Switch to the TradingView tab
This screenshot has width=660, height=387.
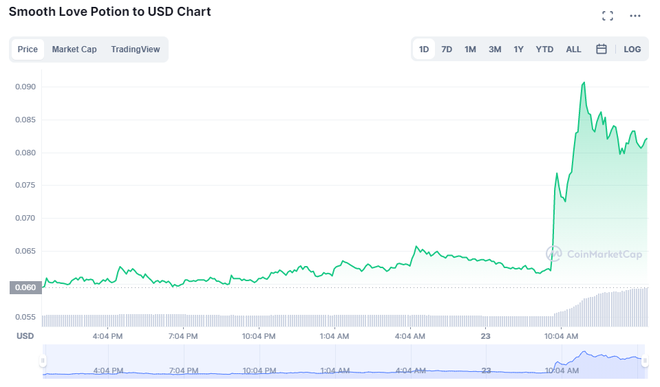[136, 49]
